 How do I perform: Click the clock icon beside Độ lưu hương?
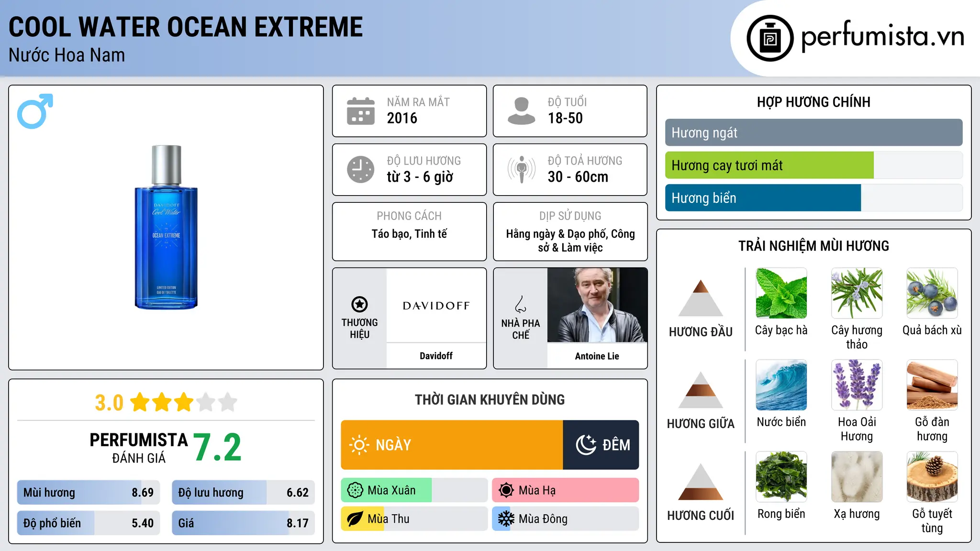[x=360, y=169]
